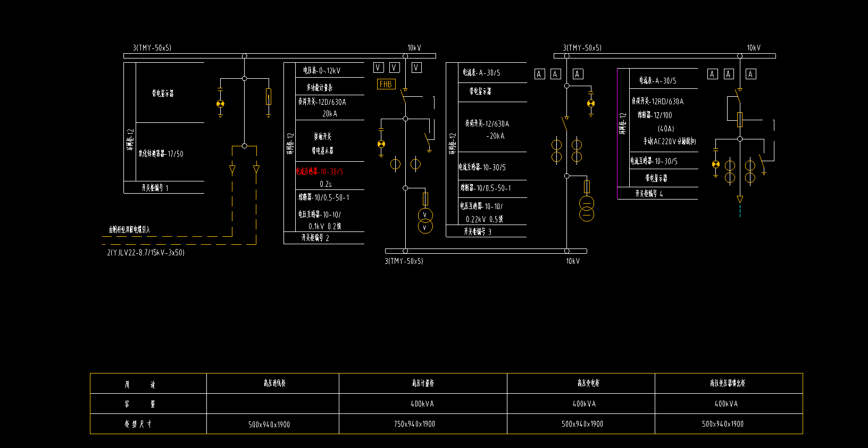The image size is (868, 448).
Task: Click the 高压计量柜 table cell
Action: [423, 383]
